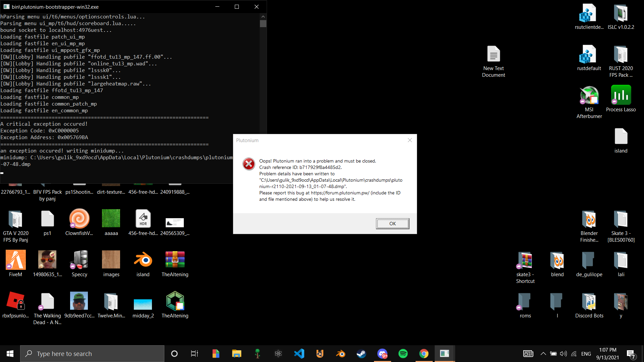Open Steam from the taskbar
Image resolution: width=644 pixels, height=362 pixels.
[x=361, y=354]
